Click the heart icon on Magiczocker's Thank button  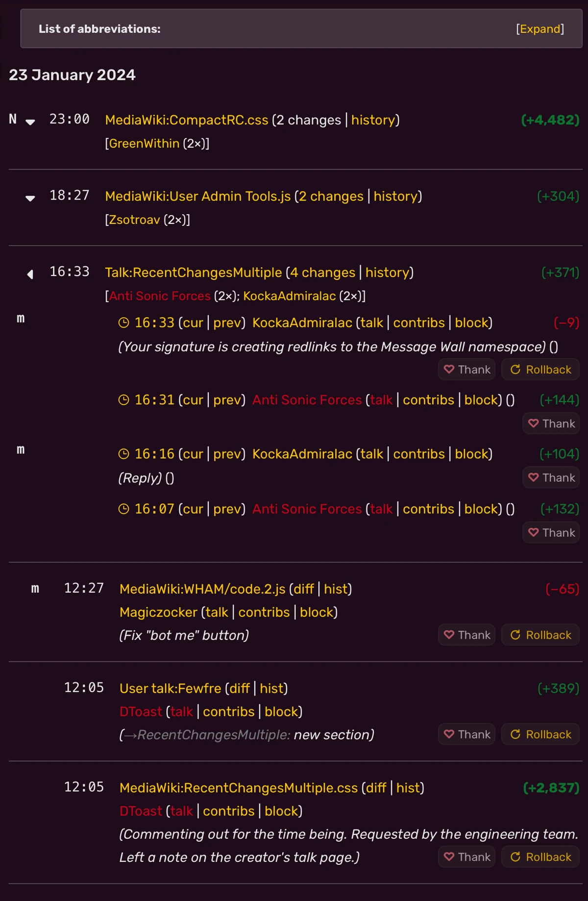click(449, 634)
